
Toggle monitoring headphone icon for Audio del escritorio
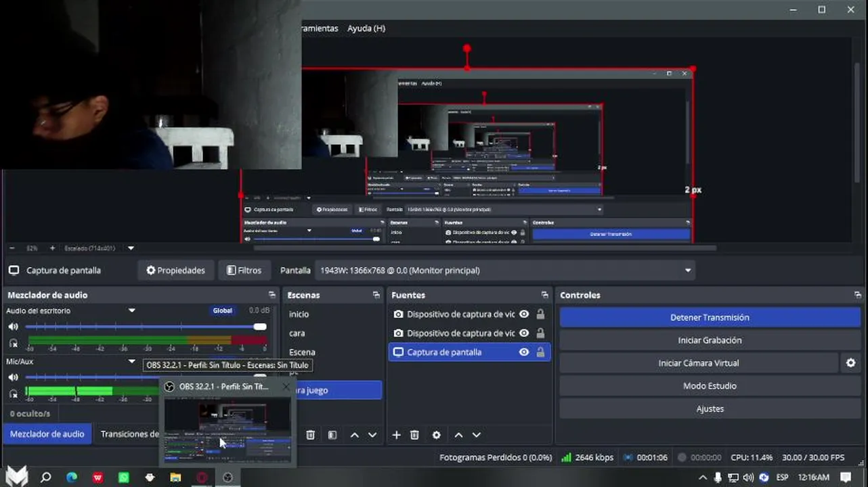13,343
